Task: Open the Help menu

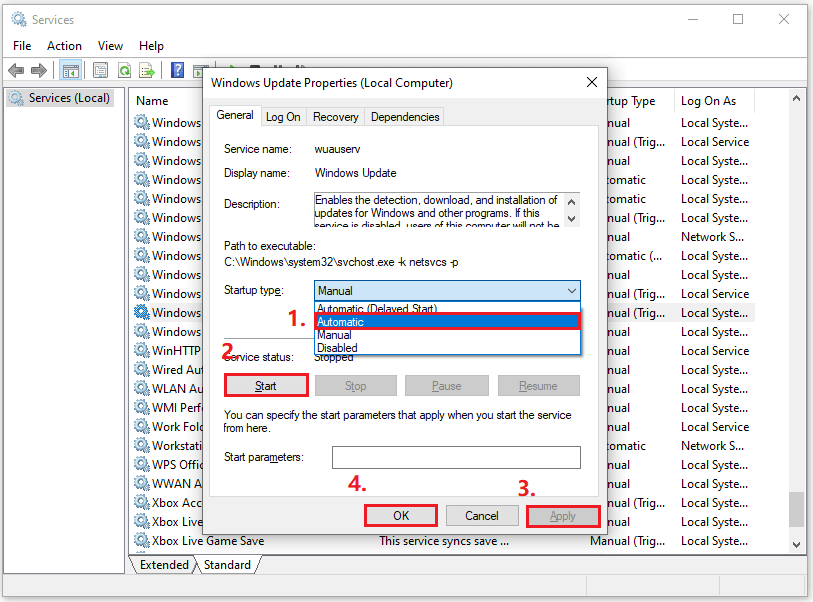Action: [x=151, y=46]
